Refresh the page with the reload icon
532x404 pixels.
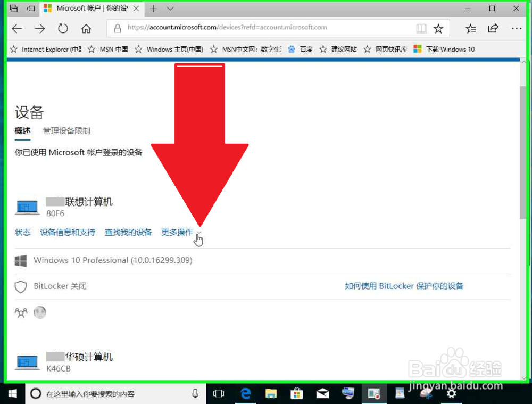63,29
